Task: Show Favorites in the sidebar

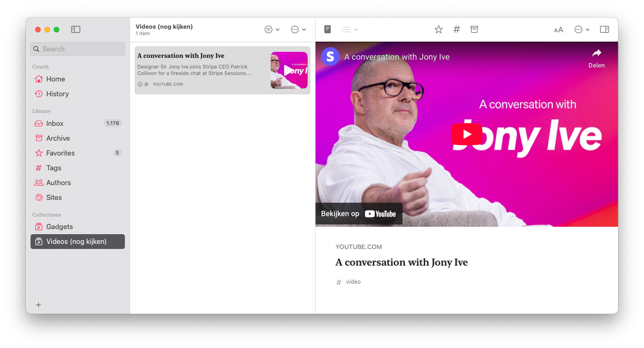Action: pos(78,153)
